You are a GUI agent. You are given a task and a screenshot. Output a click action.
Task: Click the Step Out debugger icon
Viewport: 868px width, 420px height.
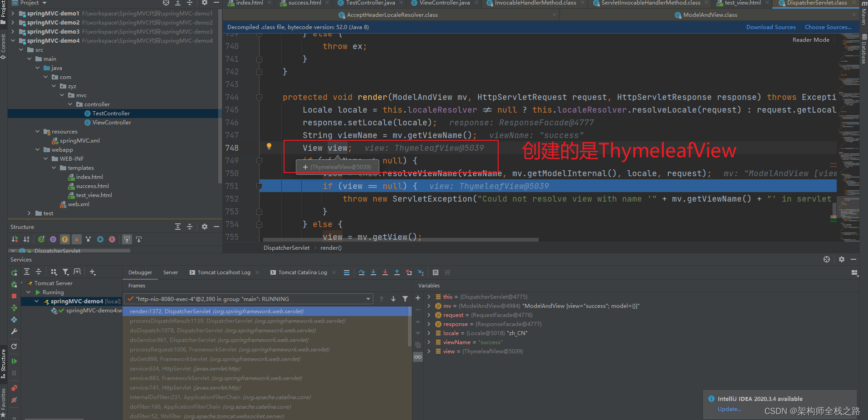[397, 272]
